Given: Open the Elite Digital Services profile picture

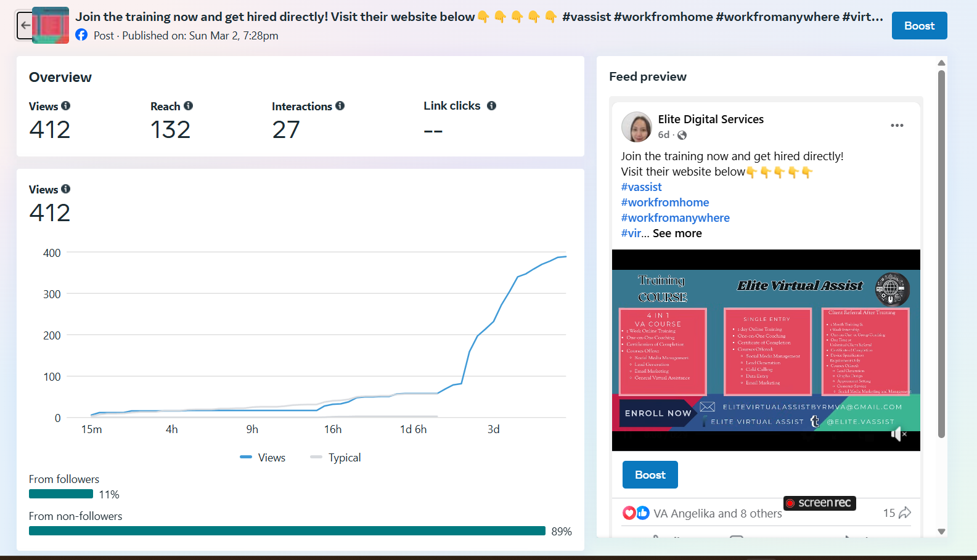Looking at the screenshot, I should (x=637, y=127).
